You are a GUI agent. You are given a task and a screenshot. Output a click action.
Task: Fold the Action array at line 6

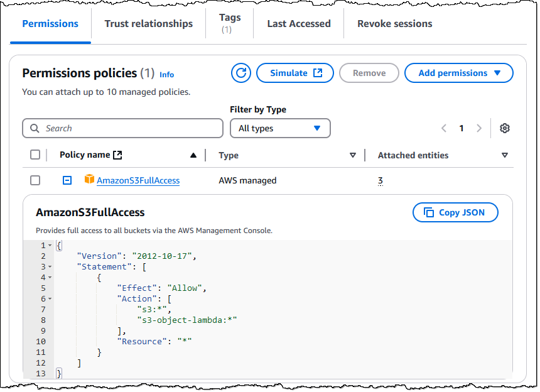coord(50,298)
